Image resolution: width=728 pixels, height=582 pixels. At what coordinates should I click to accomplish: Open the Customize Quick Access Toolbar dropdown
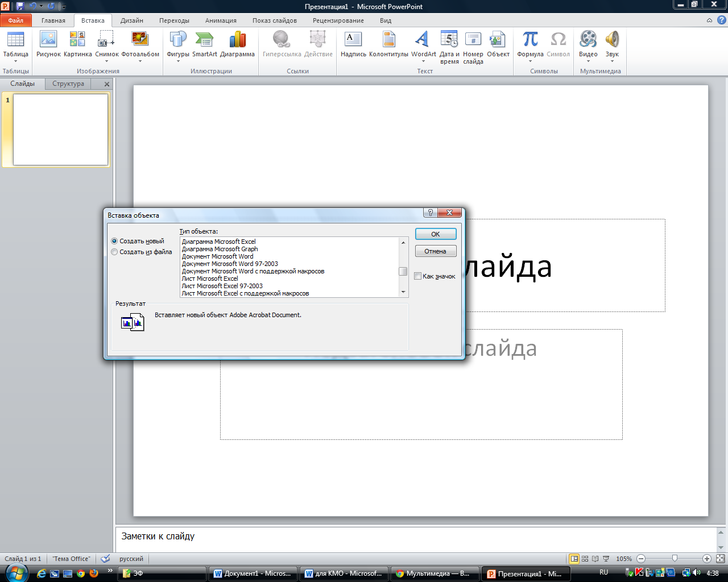[63, 7]
